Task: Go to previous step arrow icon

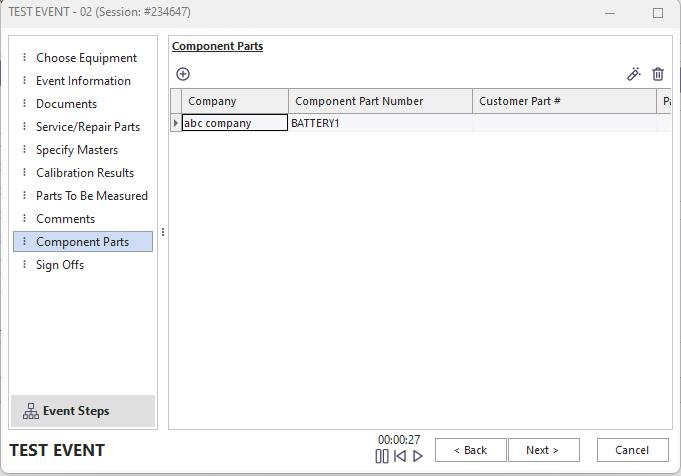Action: (400, 456)
